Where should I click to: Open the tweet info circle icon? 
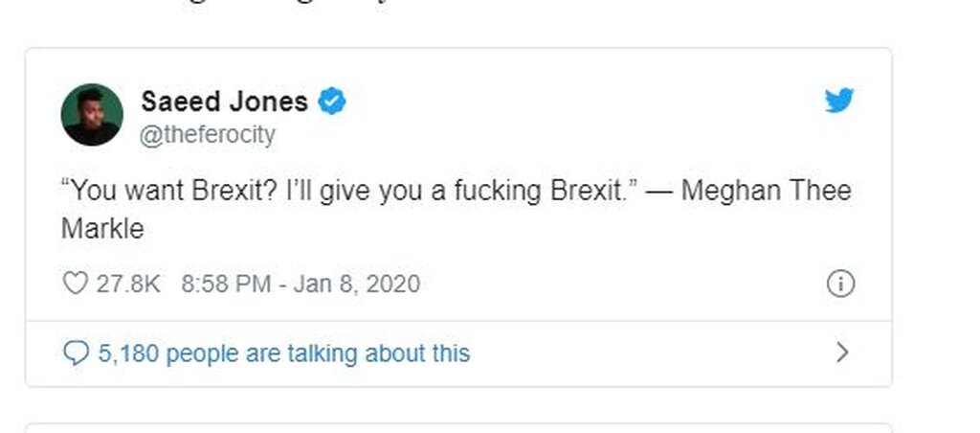[x=839, y=284]
